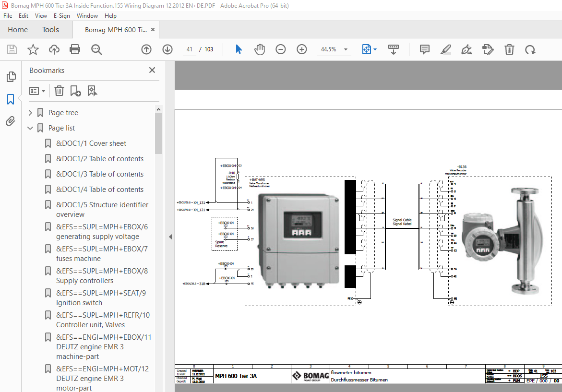
Task: Close the Bomag MPH 600 document tab
Action: click(153, 30)
